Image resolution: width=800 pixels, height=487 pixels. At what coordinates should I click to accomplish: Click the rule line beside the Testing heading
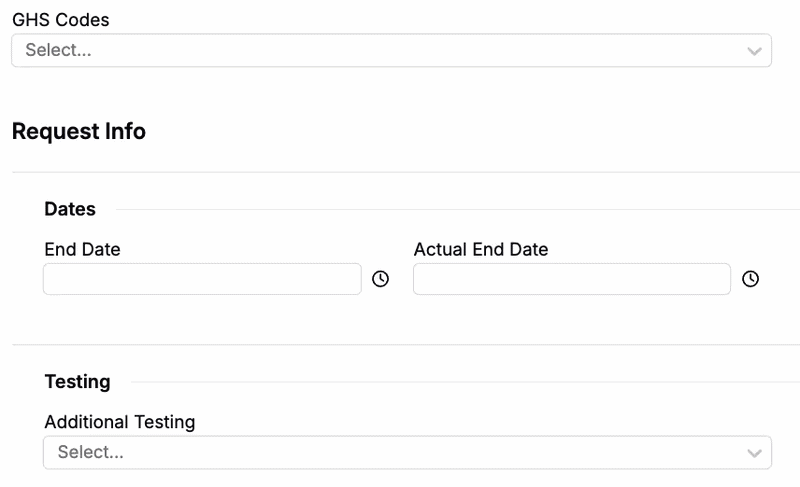pyautogui.click(x=460, y=382)
